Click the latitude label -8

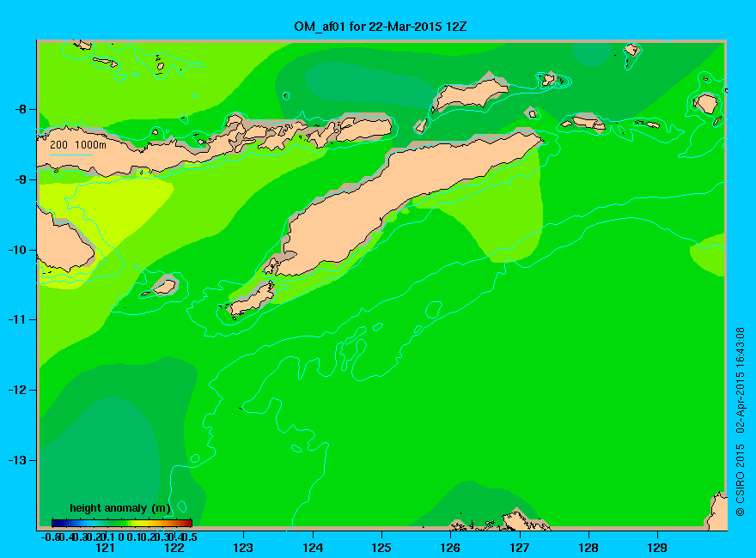coord(21,109)
